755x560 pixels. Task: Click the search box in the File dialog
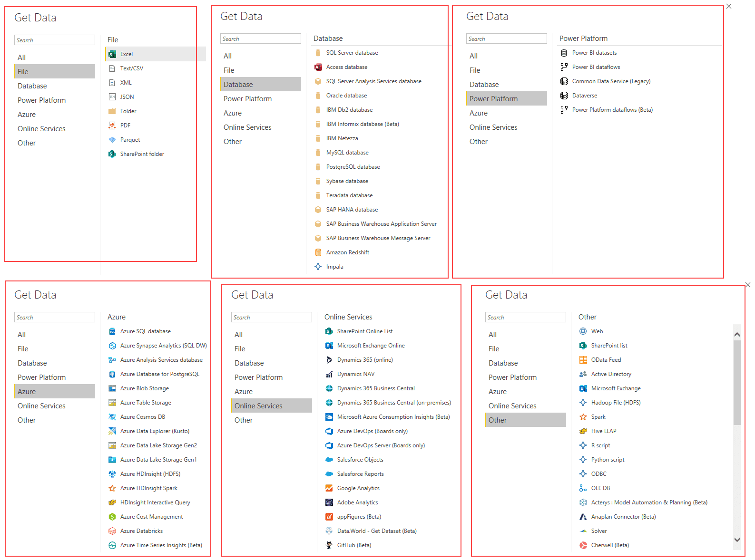55,40
